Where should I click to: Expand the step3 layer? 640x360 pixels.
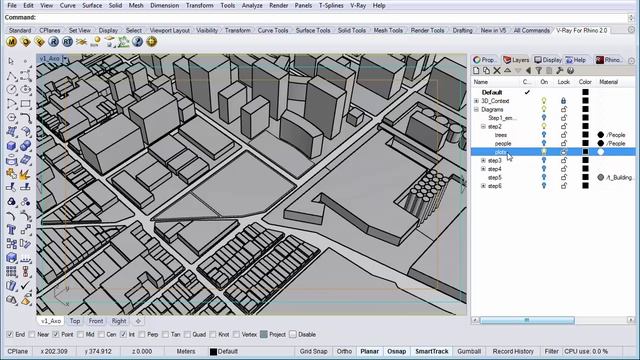(483, 160)
